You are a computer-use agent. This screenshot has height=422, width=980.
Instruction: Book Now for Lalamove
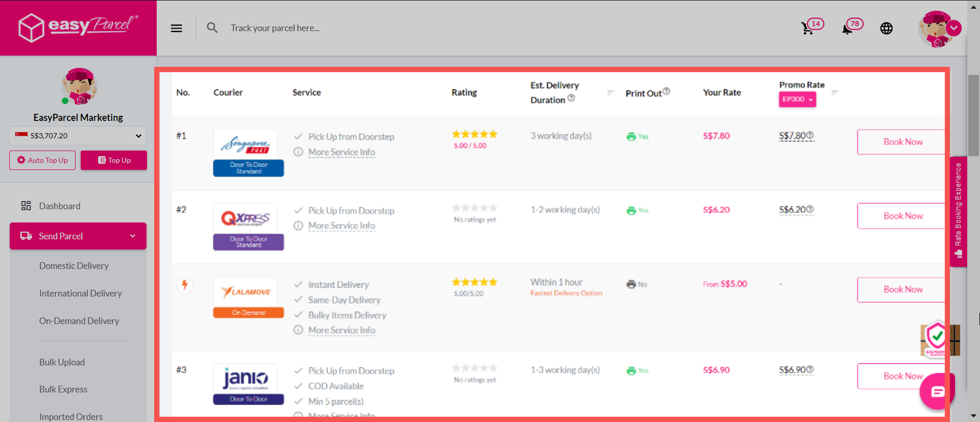click(901, 290)
